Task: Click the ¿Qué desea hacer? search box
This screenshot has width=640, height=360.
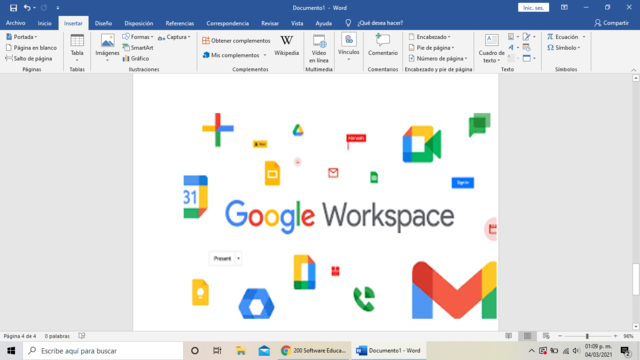Action: (380, 23)
